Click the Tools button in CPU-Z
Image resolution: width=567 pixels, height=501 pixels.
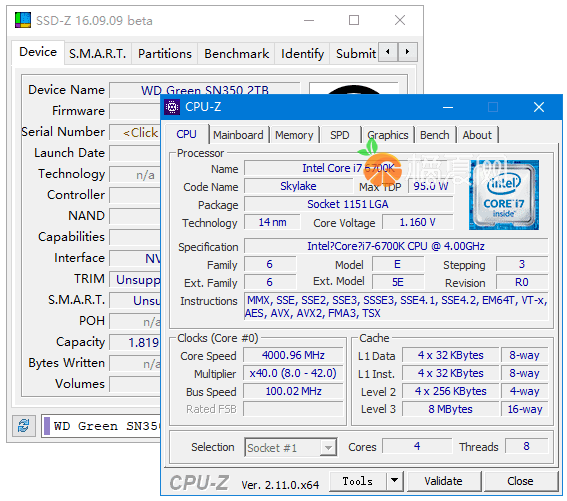[358, 481]
